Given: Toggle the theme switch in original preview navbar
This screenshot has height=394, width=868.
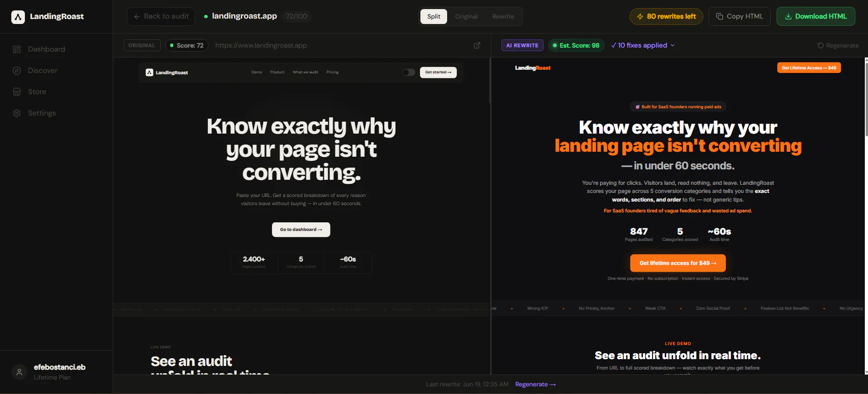Looking at the screenshot, I should coord(409,72).
